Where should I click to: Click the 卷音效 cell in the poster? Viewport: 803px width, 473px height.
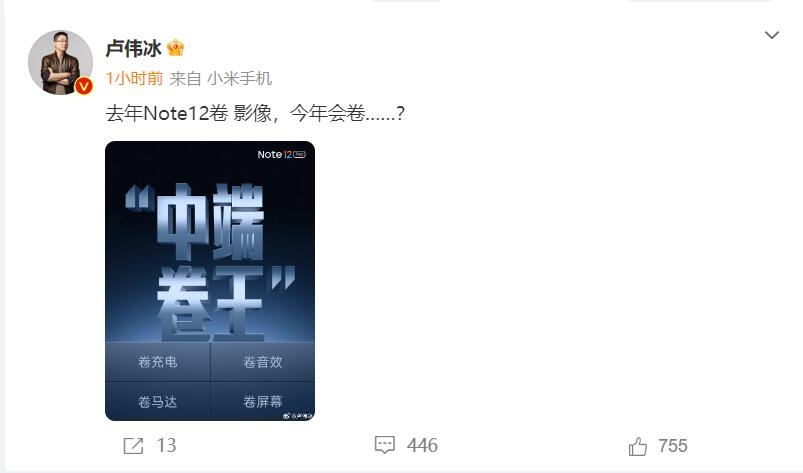click(263, 362)
